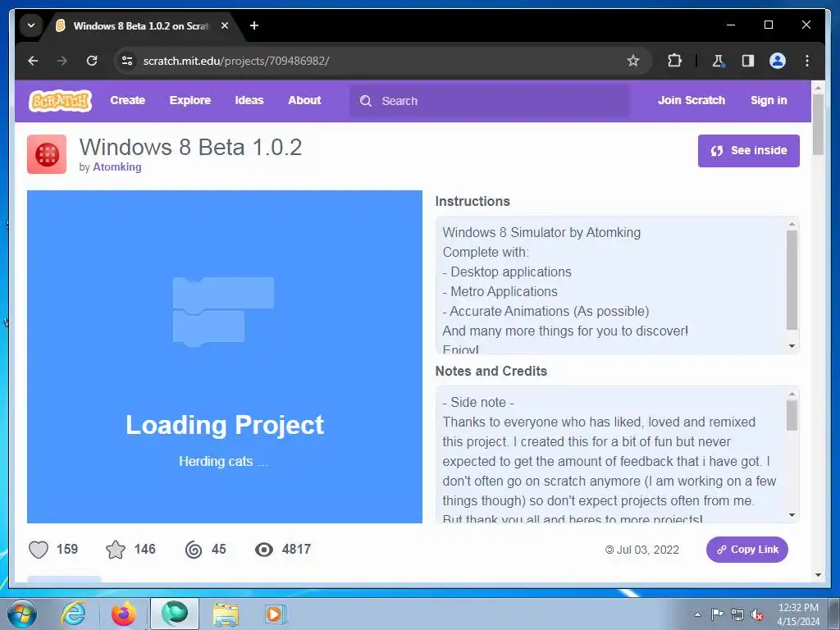The width and height of the screenshot is (840, 630).
Task: Open the Explore menu item
Action: tap(190, 101)
